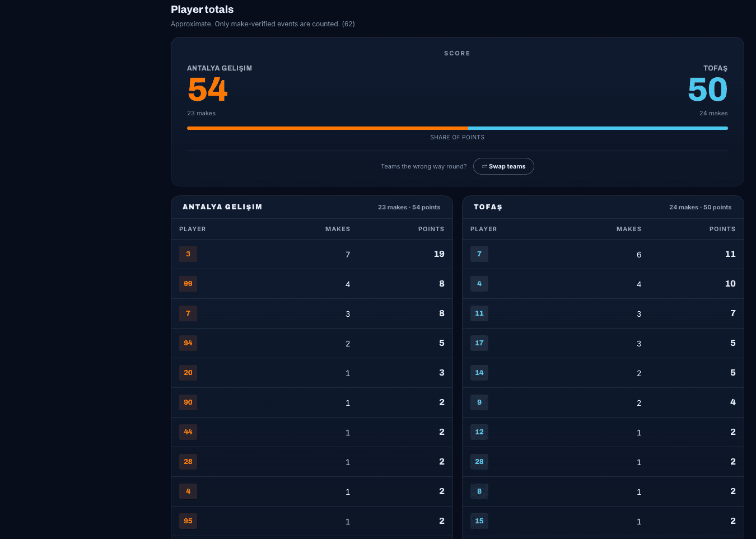Click the 4 points value for Tofaş player 9

coord(733,402)
